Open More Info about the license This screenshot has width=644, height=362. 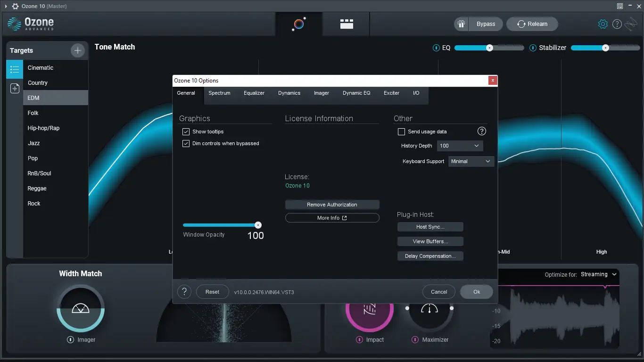pos(332,218)
